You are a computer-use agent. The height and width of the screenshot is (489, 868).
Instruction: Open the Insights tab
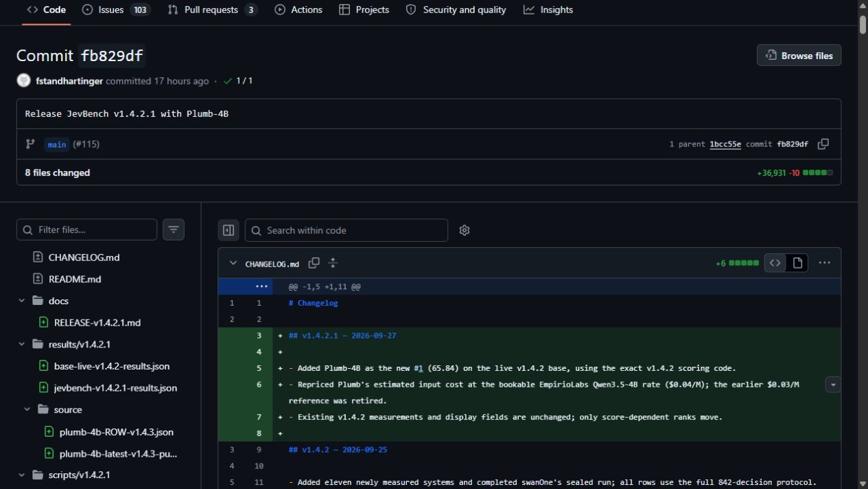(x=548, y=10)
